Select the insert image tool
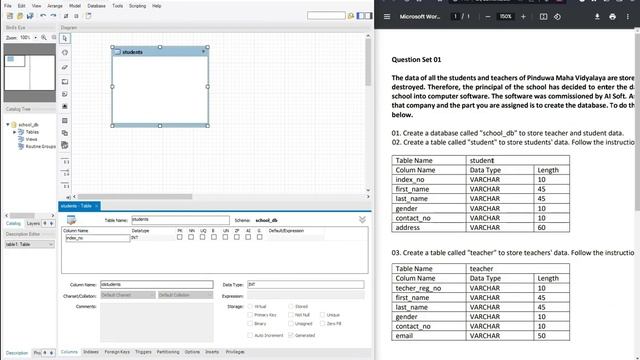 pyautogui.click(x=65, y=106)
